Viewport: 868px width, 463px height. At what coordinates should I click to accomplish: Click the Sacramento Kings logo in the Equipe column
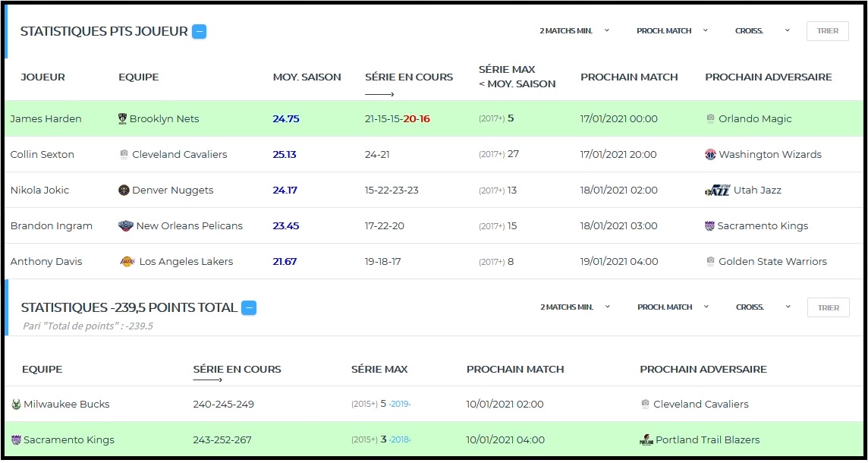click(x=16, y=439)
